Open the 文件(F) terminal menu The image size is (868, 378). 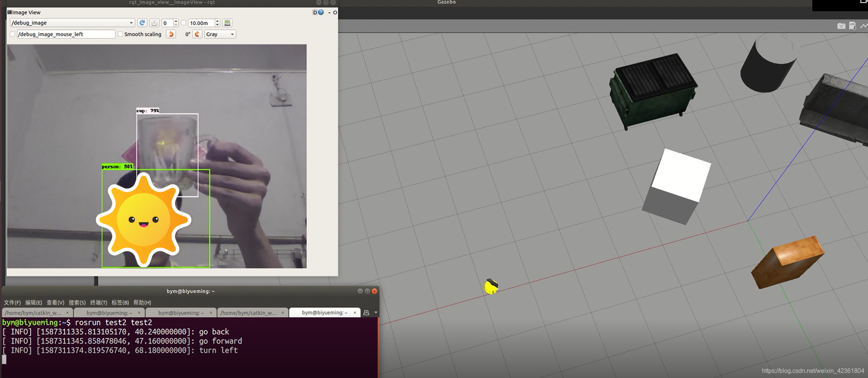[x=12, y=302]
